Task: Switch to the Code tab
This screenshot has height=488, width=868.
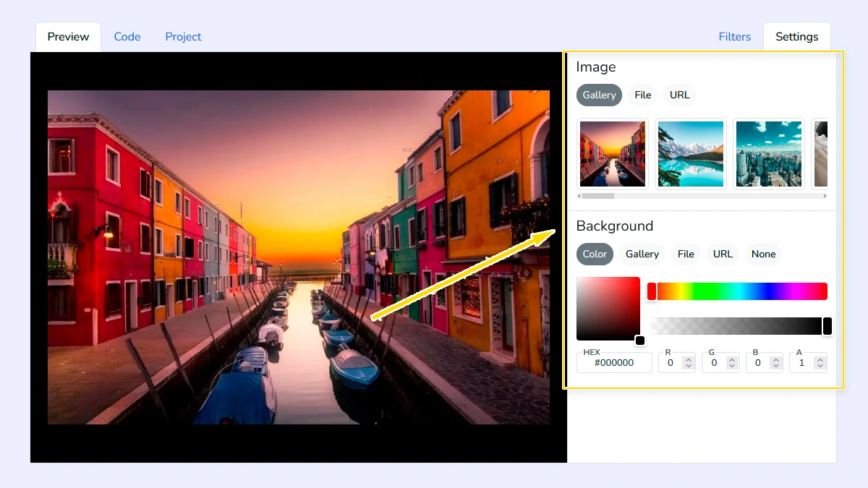Action: 127,36
